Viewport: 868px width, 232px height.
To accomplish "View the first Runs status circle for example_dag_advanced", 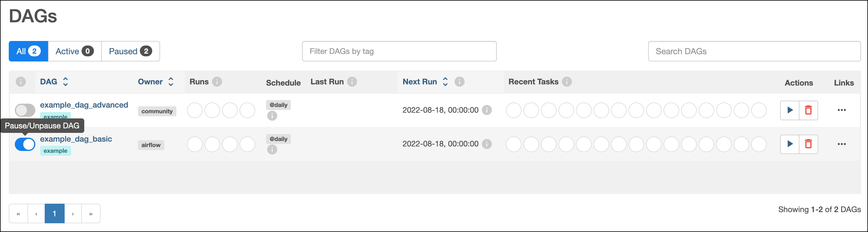I will 195,110.
